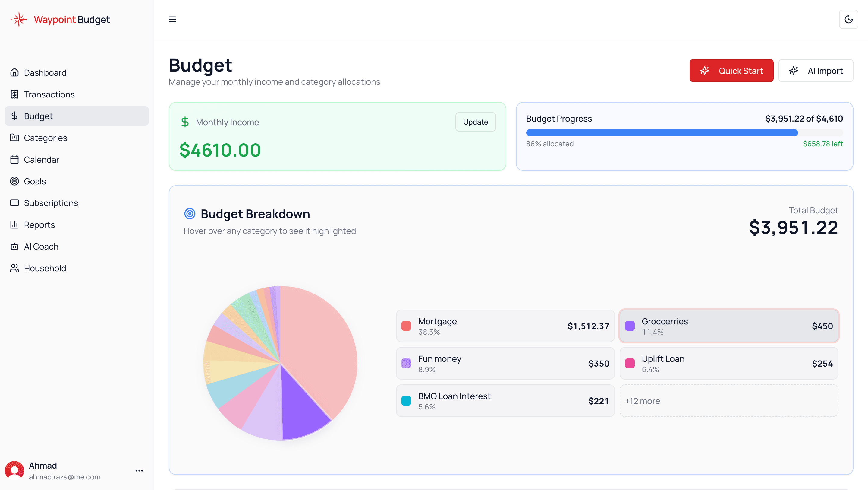868x490 pixels.
Task: Open Transactions via its sidebar icon
Action: pyautogui.click(x=14, y=94)
